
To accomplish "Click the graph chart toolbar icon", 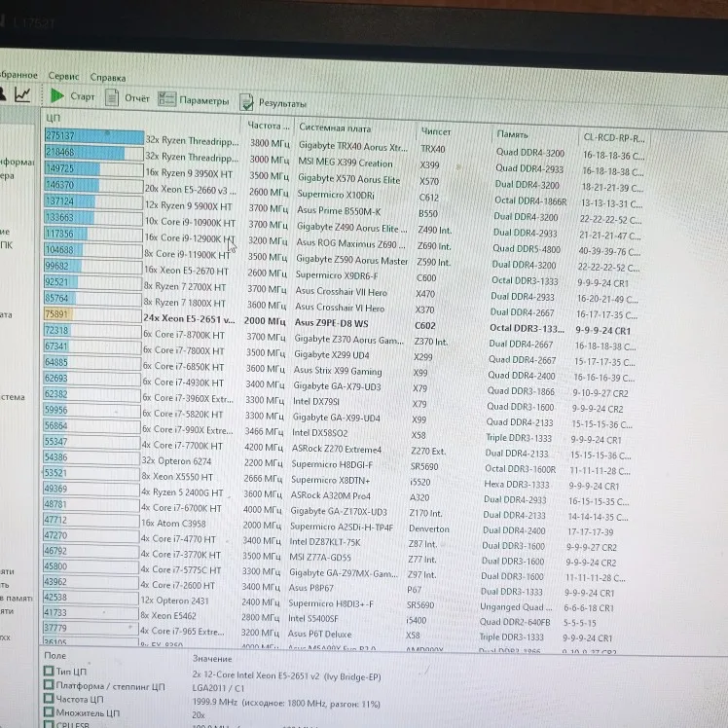I will (x=22, y=94).
